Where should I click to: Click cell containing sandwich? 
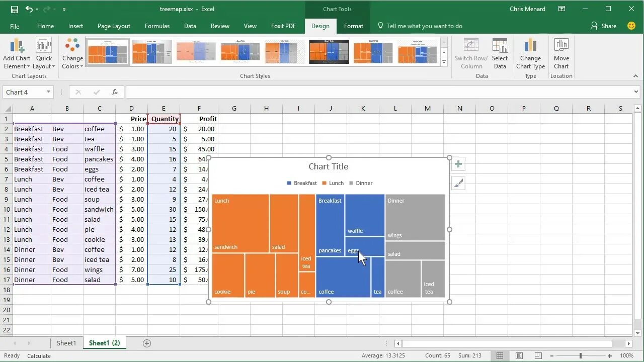(99, 209)
